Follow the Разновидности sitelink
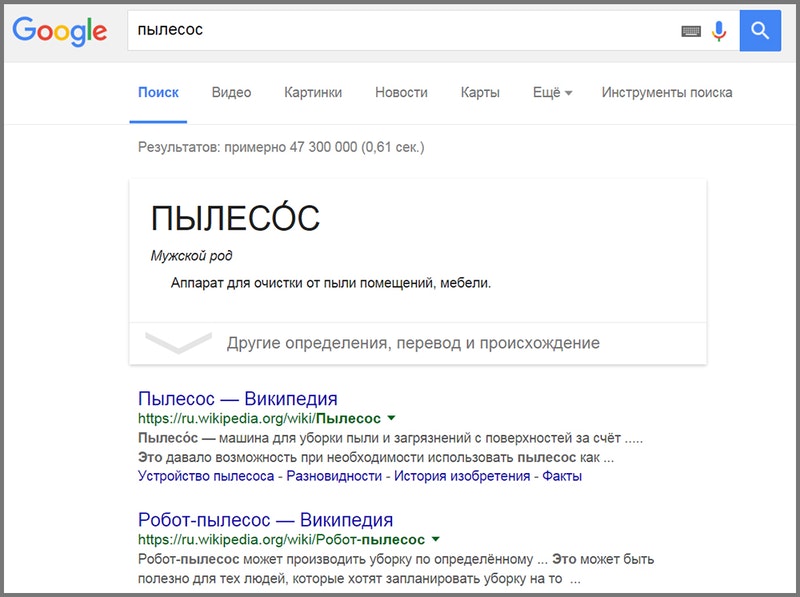Image resolution: width=800 pixels, height=597 pixels. coord(334,476)
